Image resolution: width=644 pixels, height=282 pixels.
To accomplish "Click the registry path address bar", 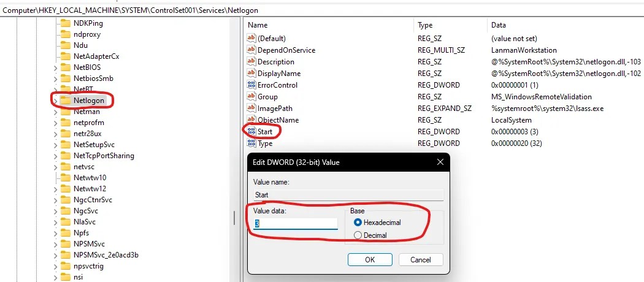I will 322,10.
